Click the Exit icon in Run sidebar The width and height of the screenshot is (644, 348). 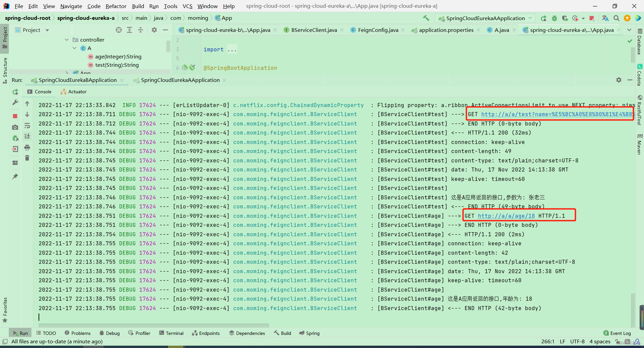click(15, 149)
